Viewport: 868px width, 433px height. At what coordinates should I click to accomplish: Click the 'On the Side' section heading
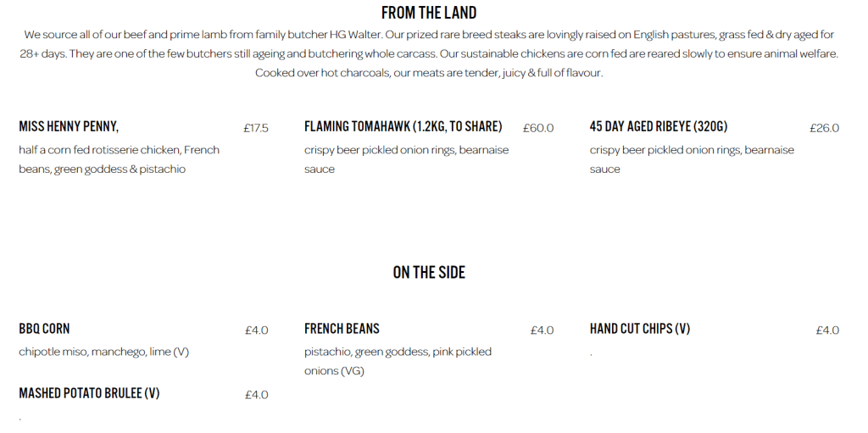point(429,272)
